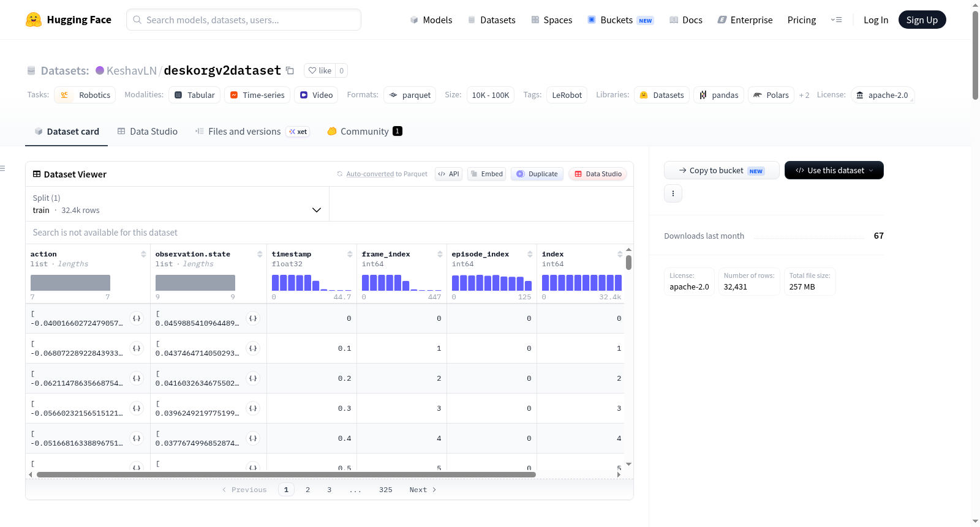The width and height of the screenshot is (980, 527).
Task: Click the Duplicate button
Action: [x=537, y=174]
